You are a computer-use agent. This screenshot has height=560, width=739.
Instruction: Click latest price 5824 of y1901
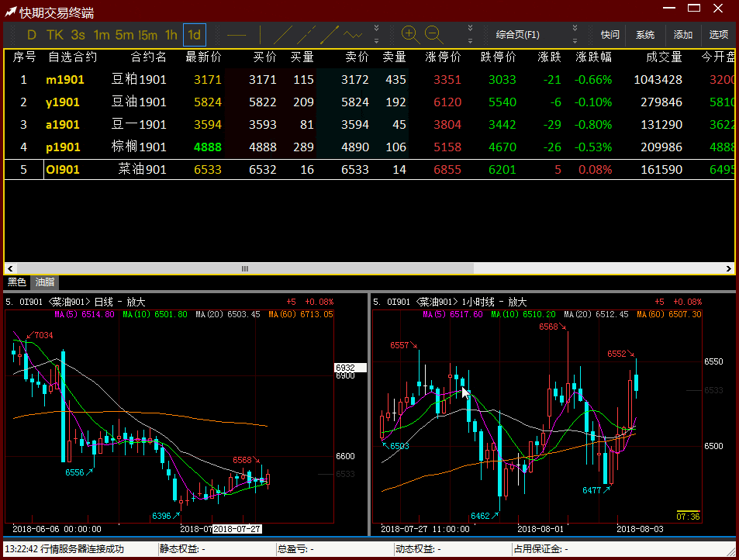coord(207,102)
